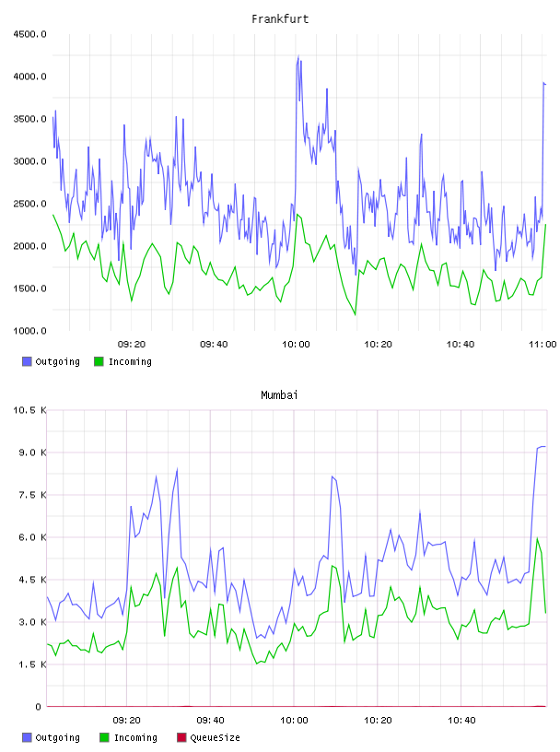Screen dimensions: 560x752
Task: Click the 10:40 time label on Mumbai chart
Action: [461, 721]
